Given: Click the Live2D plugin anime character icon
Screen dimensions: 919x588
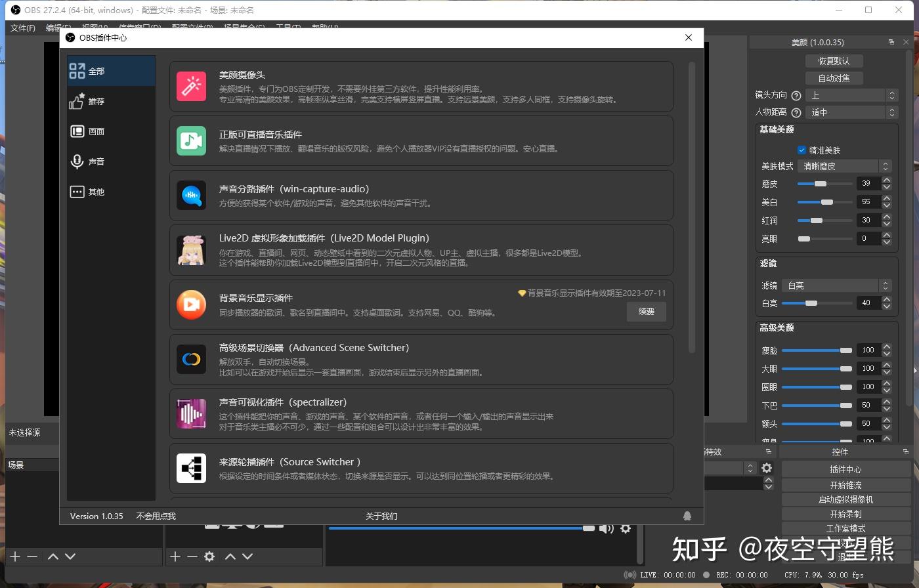Looking at the screenshot, I should pyautogui.click(x=191, y=250).
